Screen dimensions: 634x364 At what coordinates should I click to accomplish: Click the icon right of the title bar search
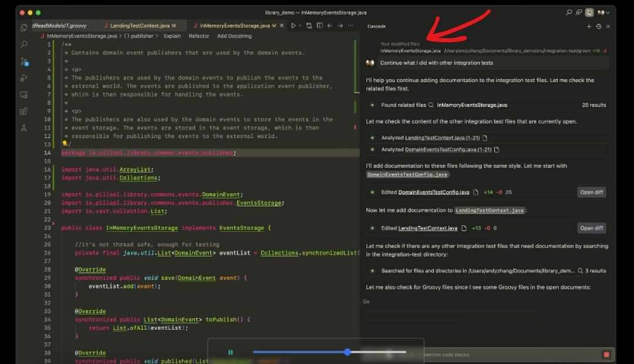(x=579, y=12)
